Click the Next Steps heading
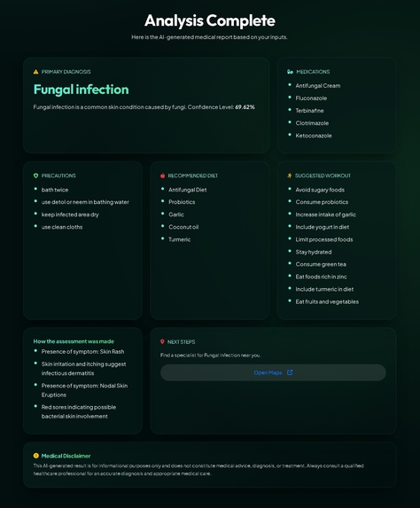Viewport: 420px width, 508px height. click(x=181, y=342)
